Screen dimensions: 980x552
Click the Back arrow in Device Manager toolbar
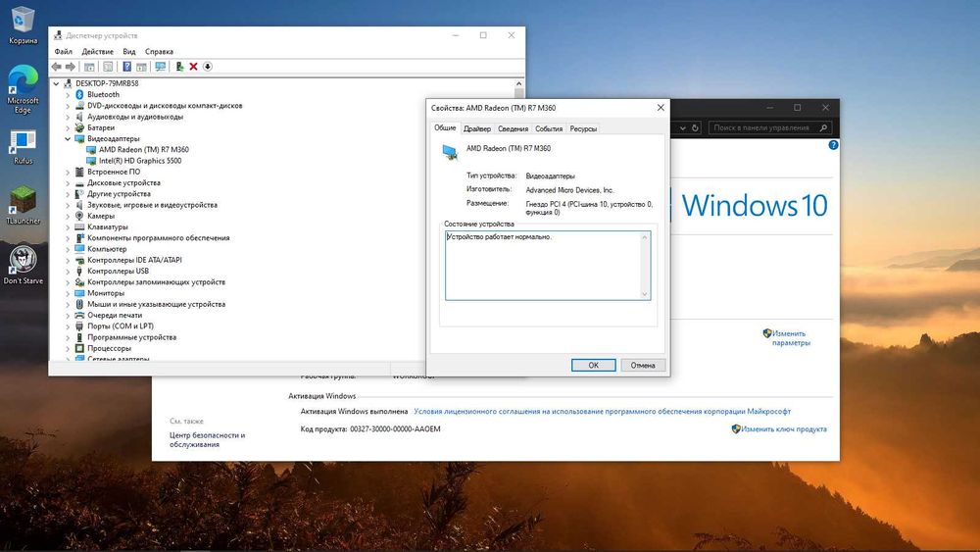(x=56, y=67)
